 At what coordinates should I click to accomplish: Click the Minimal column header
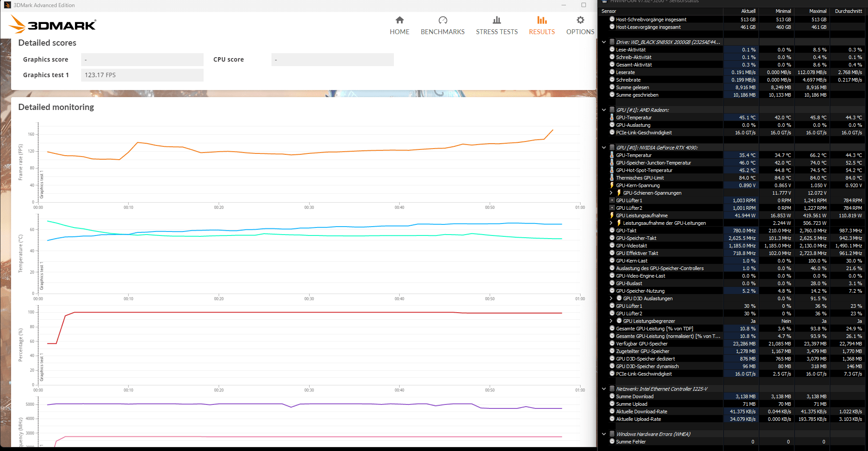[783, 11]
